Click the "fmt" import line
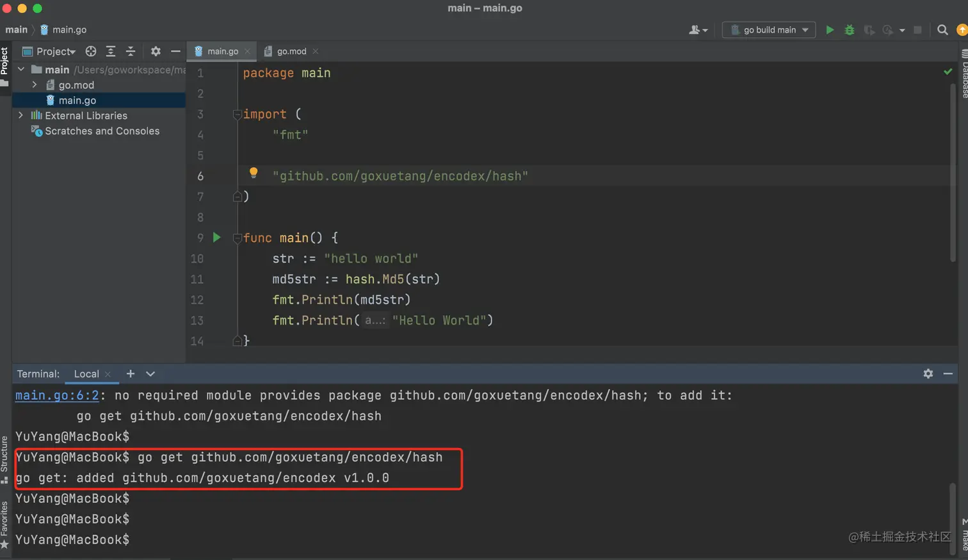968x560 pixels. click(290, 135)
